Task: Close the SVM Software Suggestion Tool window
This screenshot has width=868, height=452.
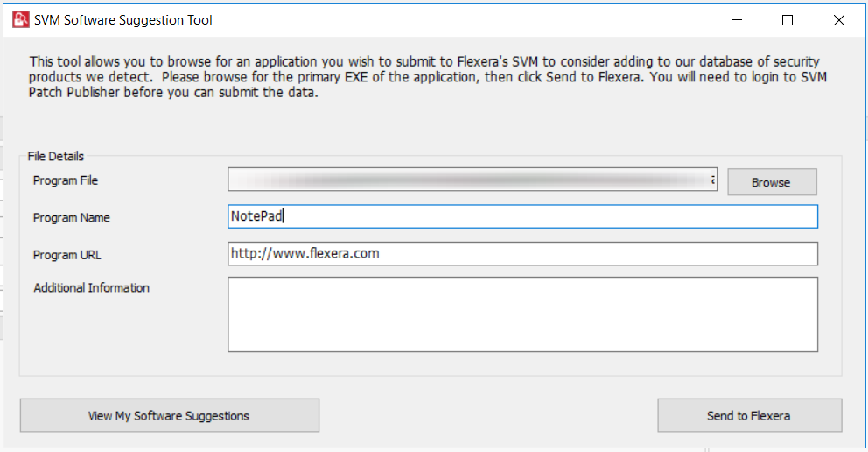Action: pos(838,20)
